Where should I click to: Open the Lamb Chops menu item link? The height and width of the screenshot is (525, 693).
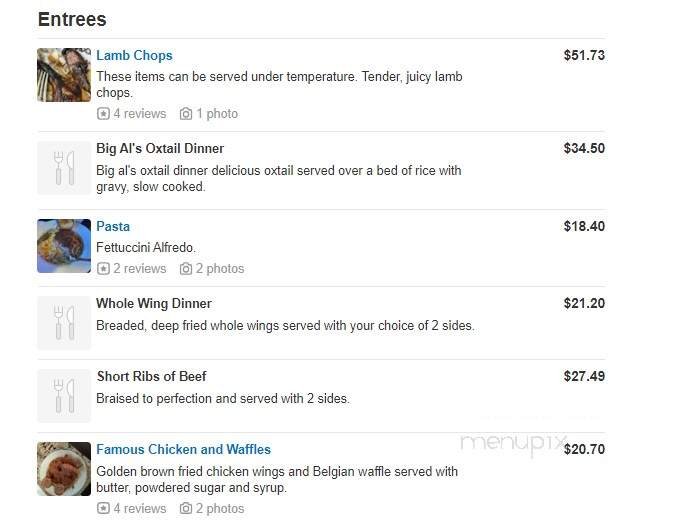(x=134, y=55)
